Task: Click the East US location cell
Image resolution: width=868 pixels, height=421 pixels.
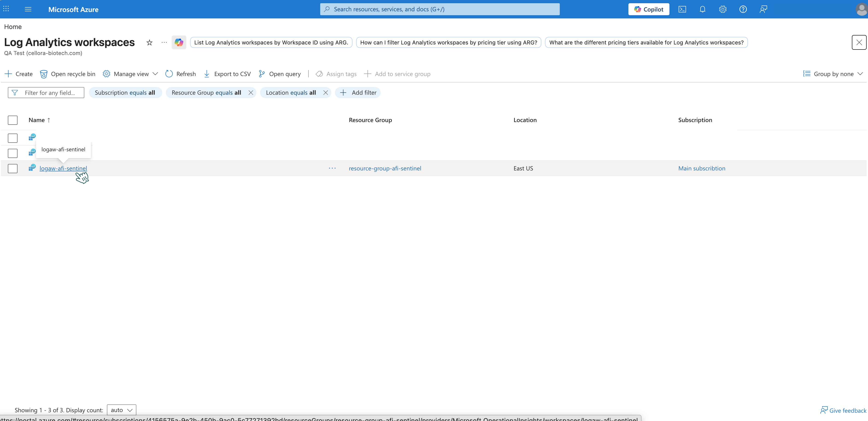Action: [x=523, y=168]
